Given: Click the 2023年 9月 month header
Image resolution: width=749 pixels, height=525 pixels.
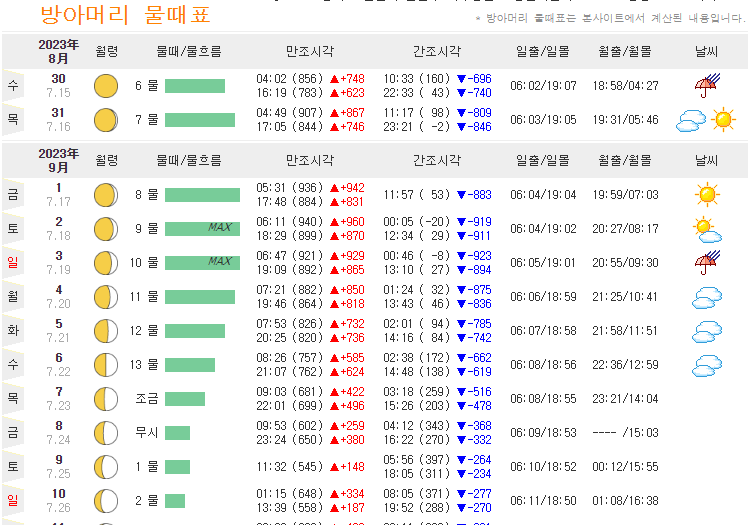Looking at the screenshot, I should (58, 161).
